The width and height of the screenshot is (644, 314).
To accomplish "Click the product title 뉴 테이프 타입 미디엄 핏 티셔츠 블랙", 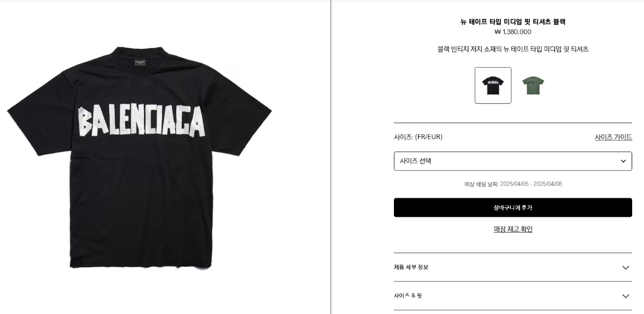I will click(x=513, y=22).
